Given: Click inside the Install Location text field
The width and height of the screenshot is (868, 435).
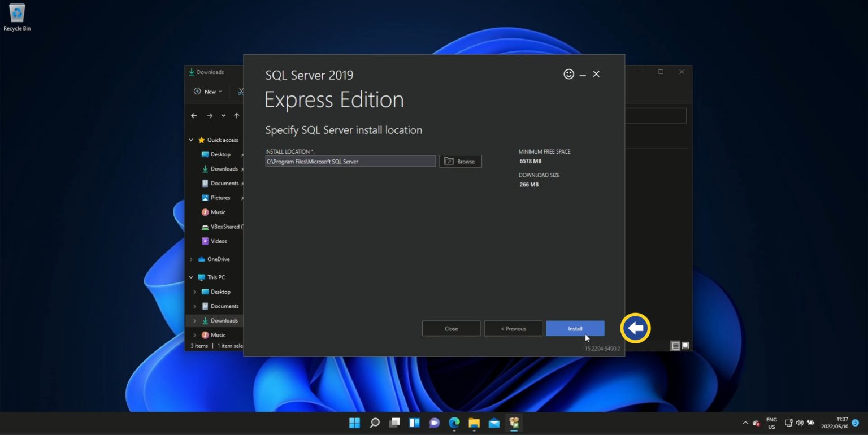Looking at the screenshot, I should click(350, 161).
